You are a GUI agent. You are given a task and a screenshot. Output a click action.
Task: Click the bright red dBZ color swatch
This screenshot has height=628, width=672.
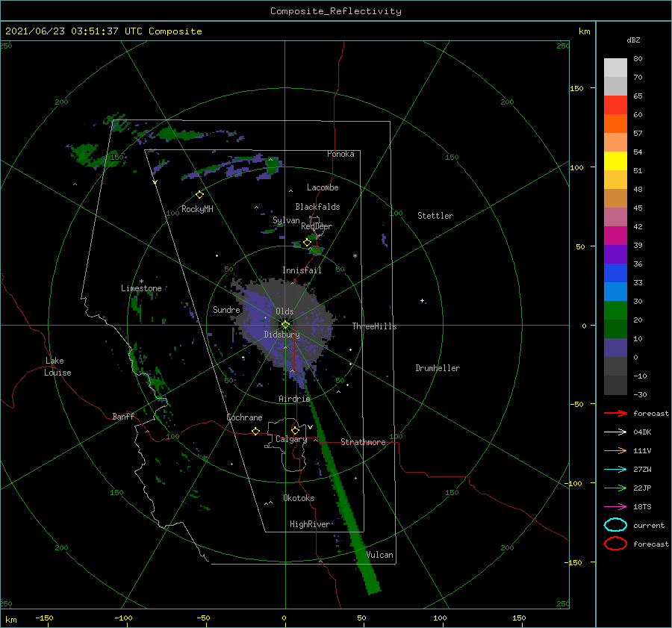tap(615, 105)
